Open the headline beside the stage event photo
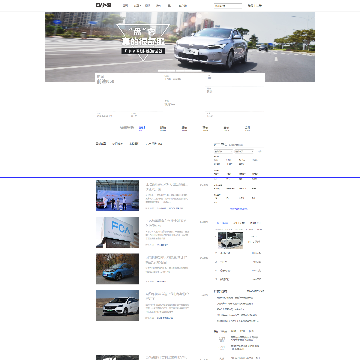360x360 pixels. point(167,187)
